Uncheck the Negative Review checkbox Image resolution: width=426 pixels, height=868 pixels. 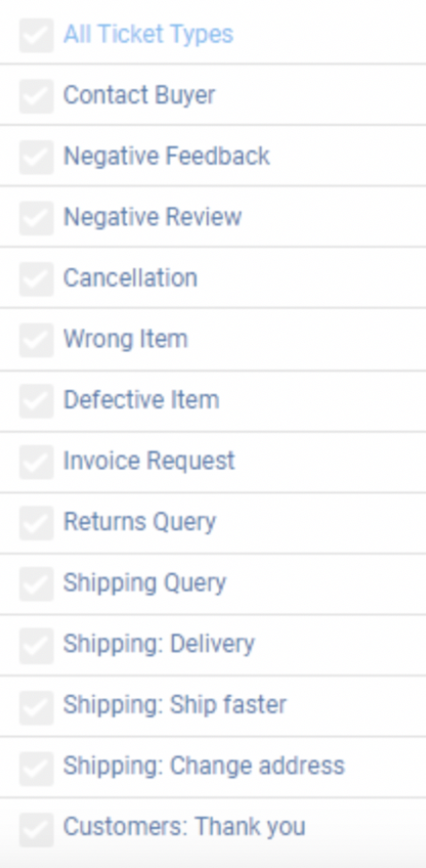37,218
